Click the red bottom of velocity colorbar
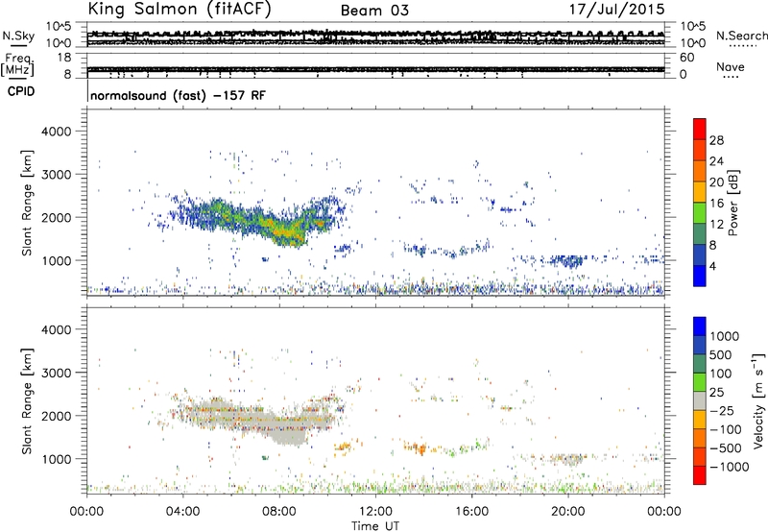Viewport: 768px width, 532px height. click(700, 475)
